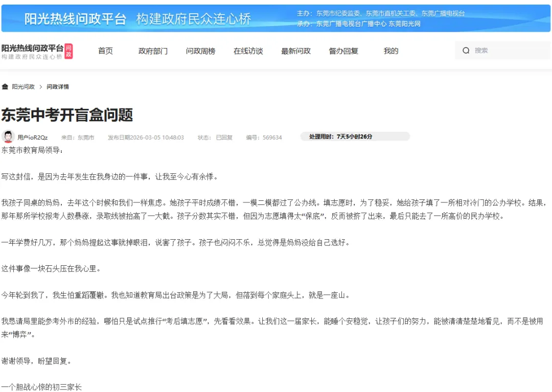This screenshot has width=552, height=392.
Task: Click the magnifier search icon
Action: pyautogui.click(x=466, y=50)
